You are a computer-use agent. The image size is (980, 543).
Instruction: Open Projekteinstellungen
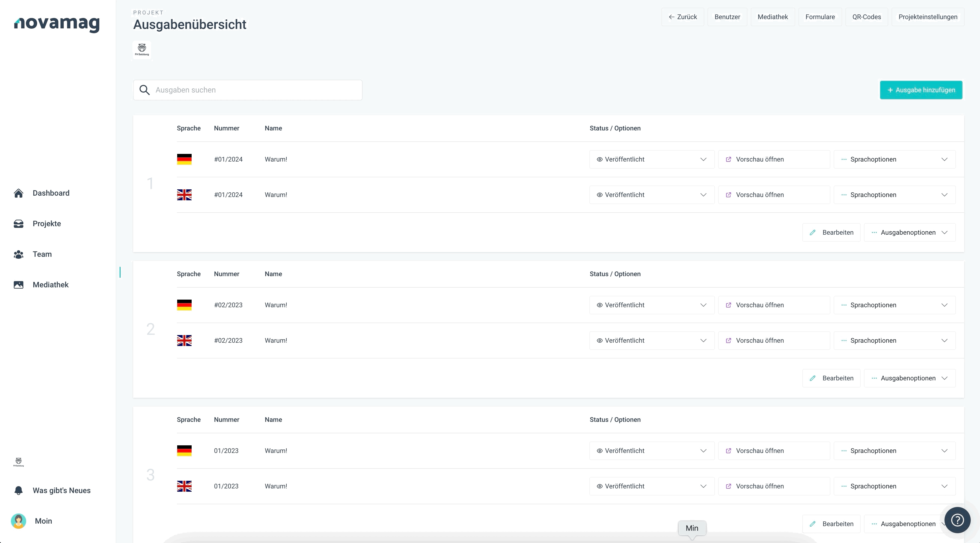tap(928, 17)
